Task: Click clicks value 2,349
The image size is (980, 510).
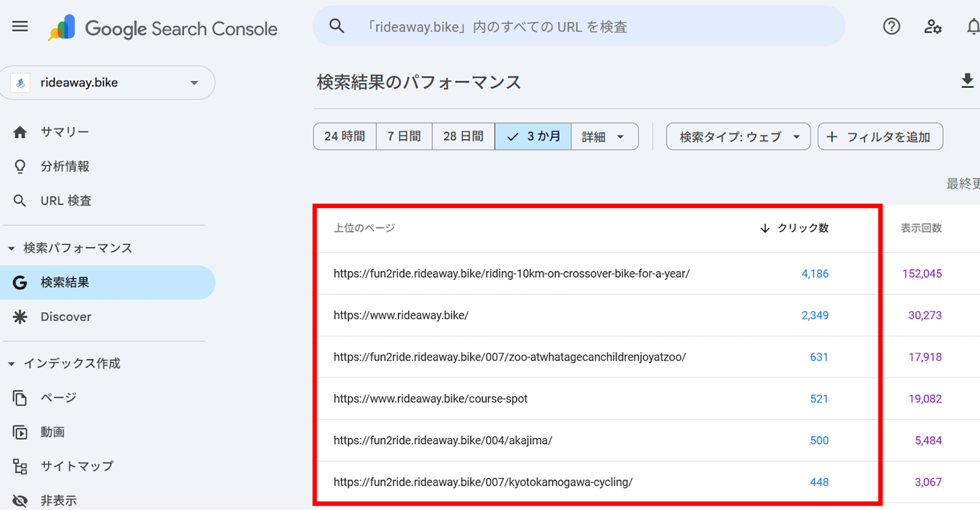Action: click(815, 315)
